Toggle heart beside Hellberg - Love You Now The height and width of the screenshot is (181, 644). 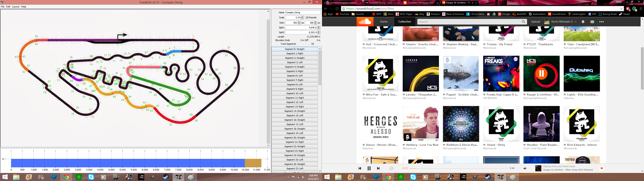[404, 145]
